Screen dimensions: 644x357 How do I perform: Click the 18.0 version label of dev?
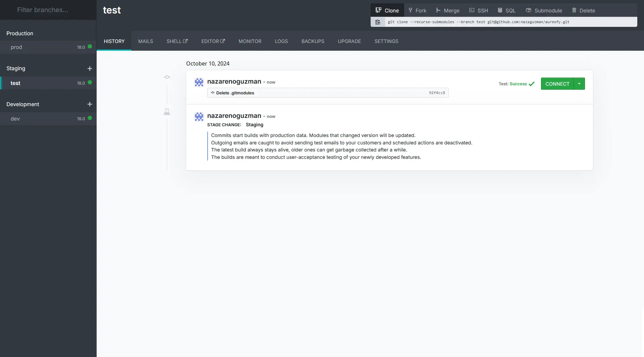point(81,119)
